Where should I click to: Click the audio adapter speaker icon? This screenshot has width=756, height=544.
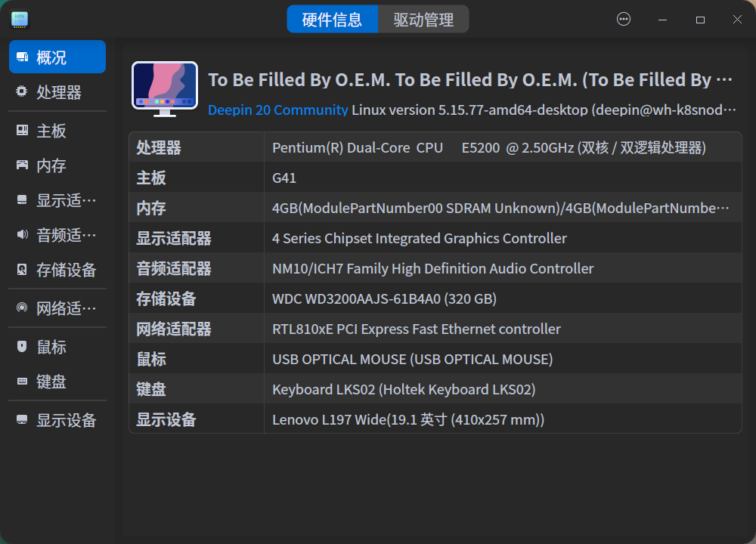(22, 235)
